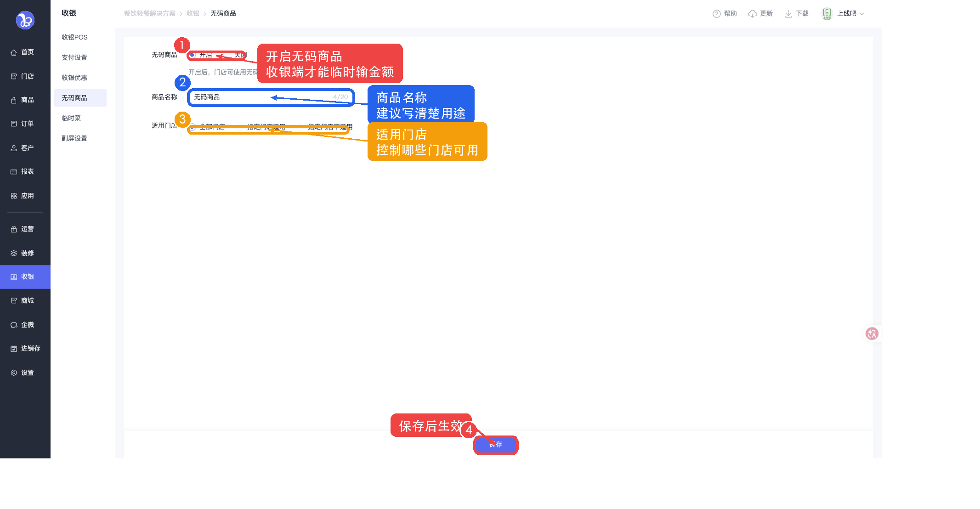Open 临时菜 submenu item
The height and width of the screenshot is (509, 980).
(71, 118)
